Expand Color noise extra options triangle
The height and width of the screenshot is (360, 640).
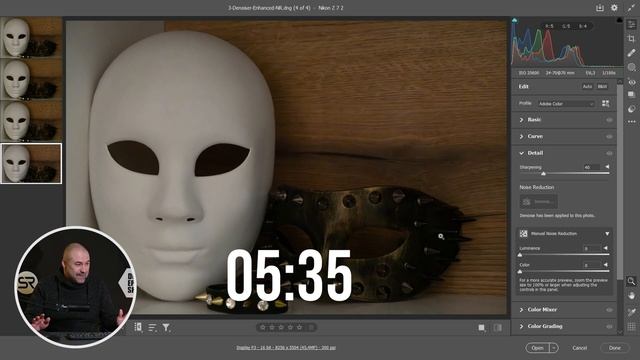click(606, 265)
